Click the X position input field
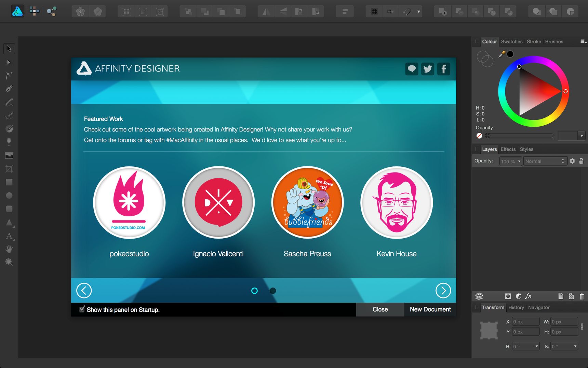Image resolution: width=588 pixels, height=368 pixels. [525, 322]
